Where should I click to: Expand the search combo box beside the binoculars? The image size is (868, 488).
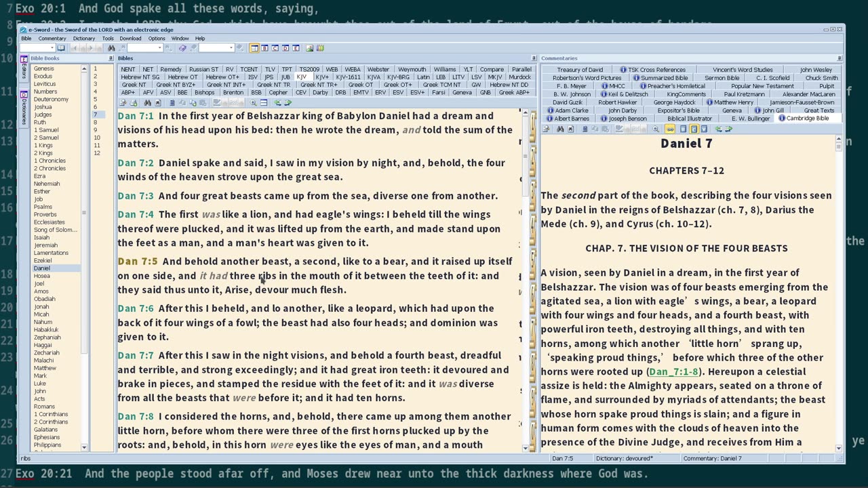[x=159, y=48]
